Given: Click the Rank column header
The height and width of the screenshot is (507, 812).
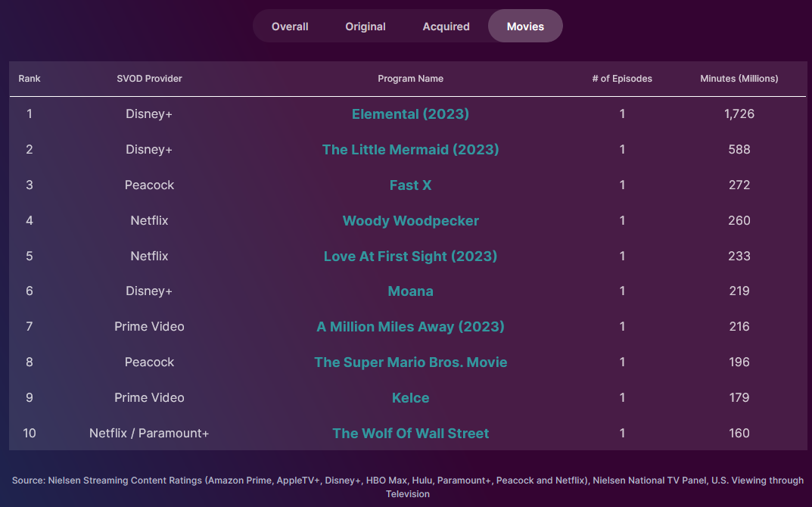Looking at the screenshot, I should [x=30, y=79].
